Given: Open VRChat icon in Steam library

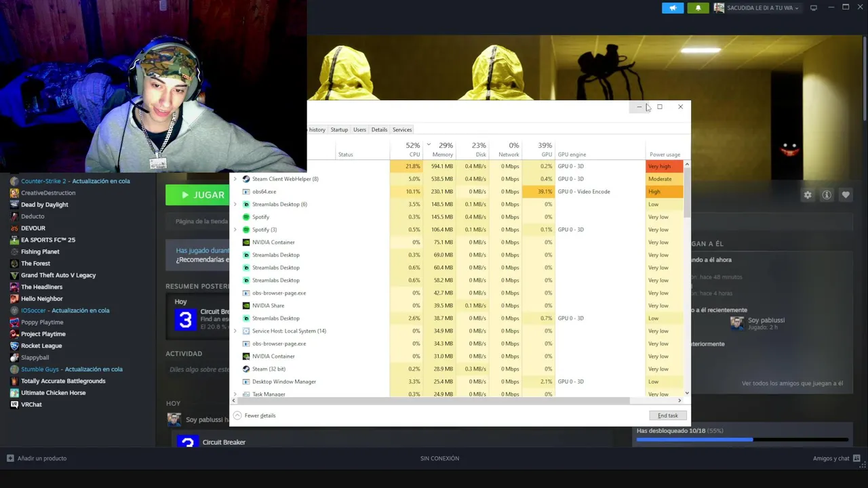Looking at the screenshot, I should (14, 405).
